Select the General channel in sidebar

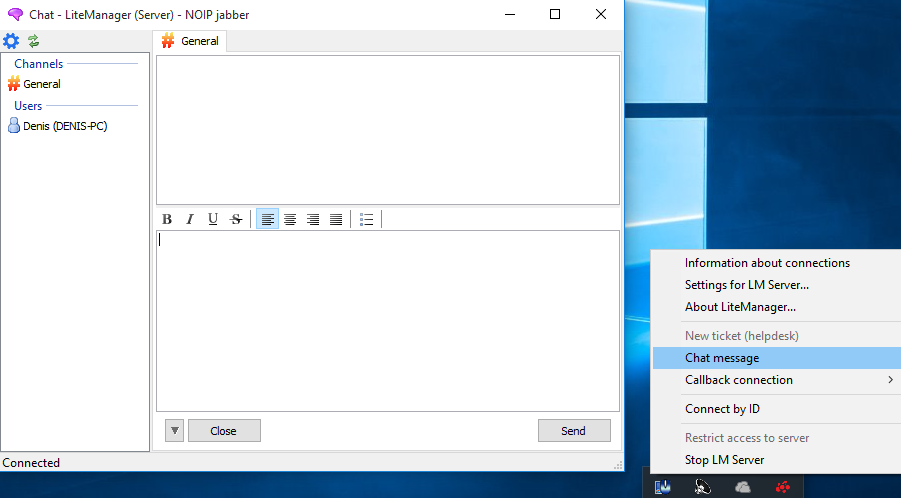click(x=34, y=84)
